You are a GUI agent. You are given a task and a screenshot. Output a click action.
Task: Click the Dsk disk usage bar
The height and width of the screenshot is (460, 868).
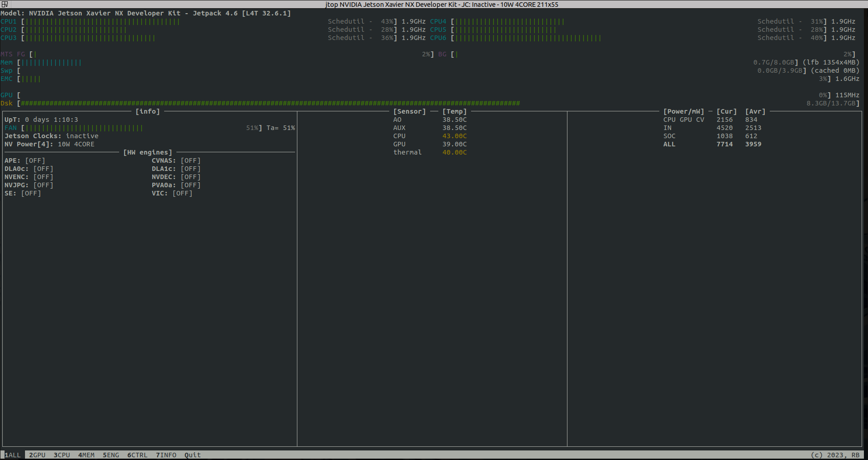coord(273,103)
